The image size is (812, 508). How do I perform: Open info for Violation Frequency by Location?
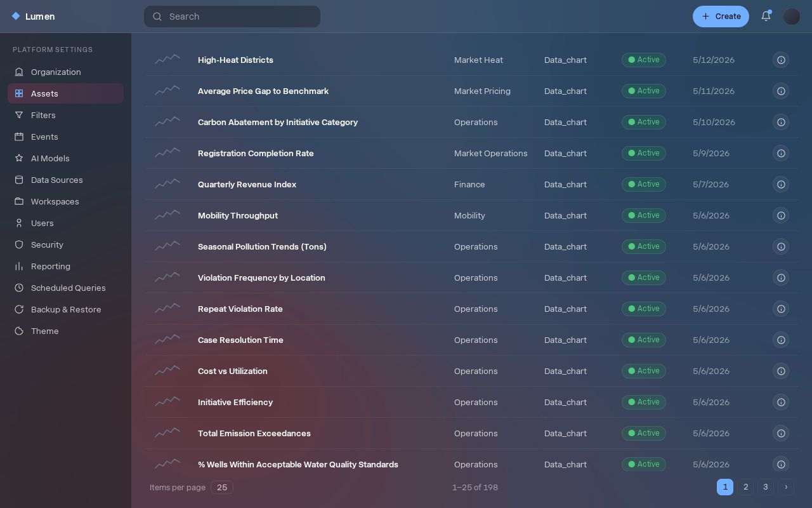pyautogui.click(x=781, y=277)
